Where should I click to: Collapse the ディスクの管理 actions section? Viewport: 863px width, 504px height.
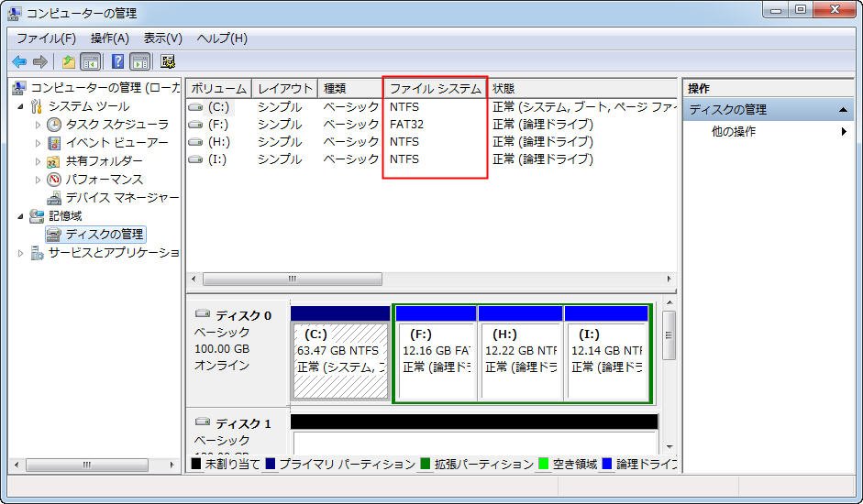tap(843, 110)
